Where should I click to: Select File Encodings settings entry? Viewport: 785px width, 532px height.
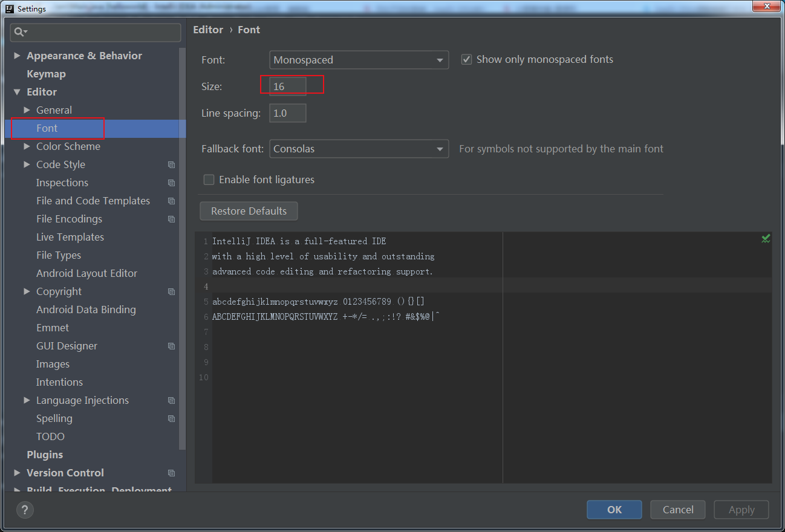[69, 219]
